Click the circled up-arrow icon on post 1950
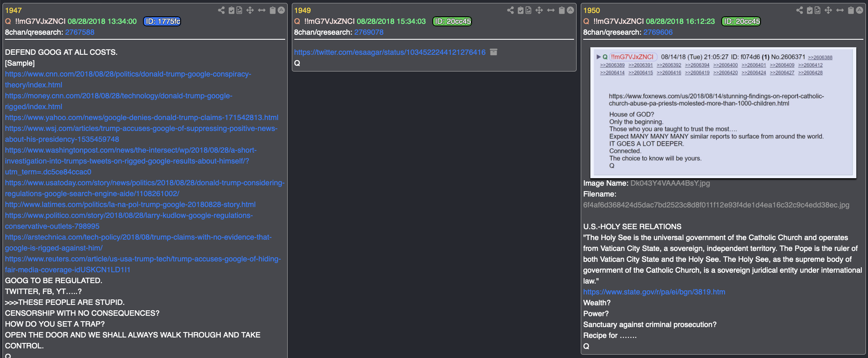The image size is (868, 358). coord(860,10)
